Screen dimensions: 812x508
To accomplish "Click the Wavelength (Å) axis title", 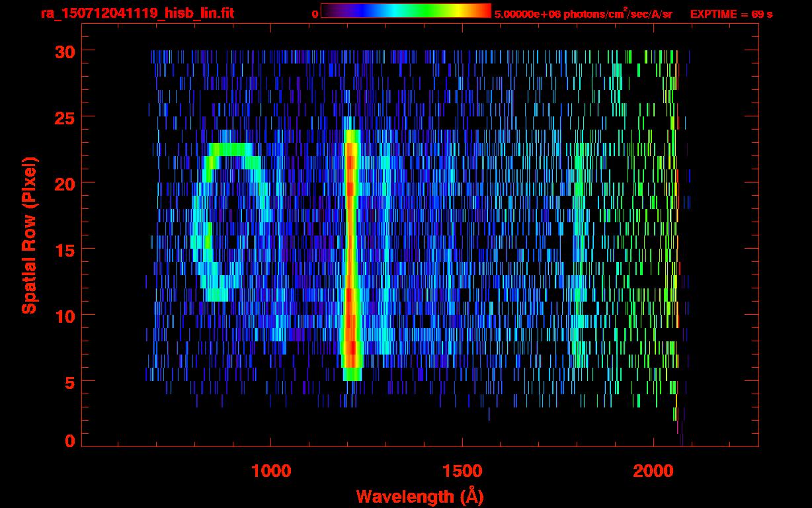I will click(x=420, y=496).
